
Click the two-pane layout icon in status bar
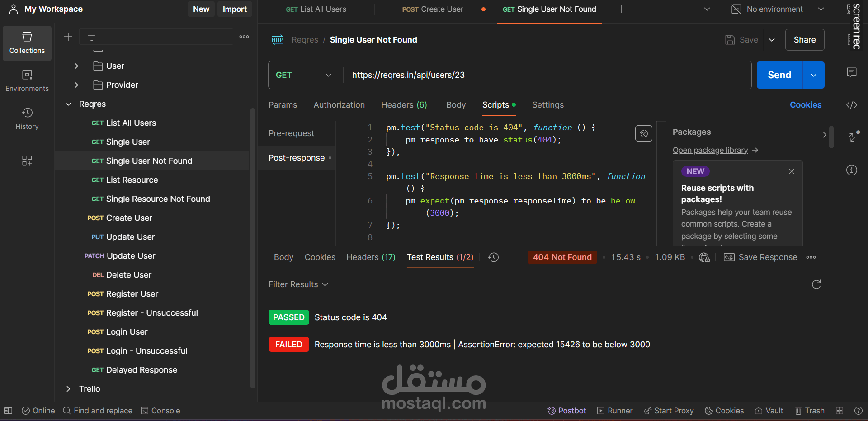click(840, 411)
